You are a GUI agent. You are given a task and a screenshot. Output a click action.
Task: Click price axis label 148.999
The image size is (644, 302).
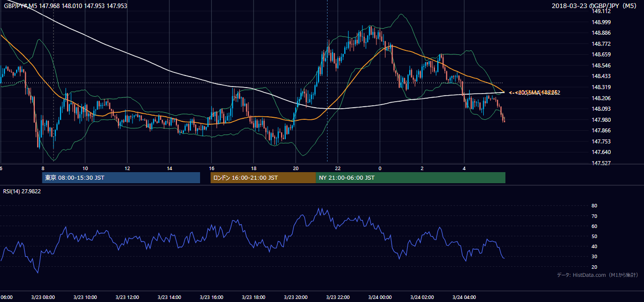(x=601, y=22)
